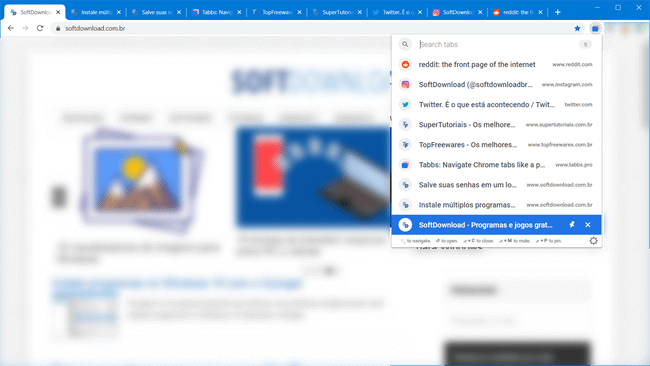Close the reddit browser tab
This screenshot has height=366, width=650.
540,12
